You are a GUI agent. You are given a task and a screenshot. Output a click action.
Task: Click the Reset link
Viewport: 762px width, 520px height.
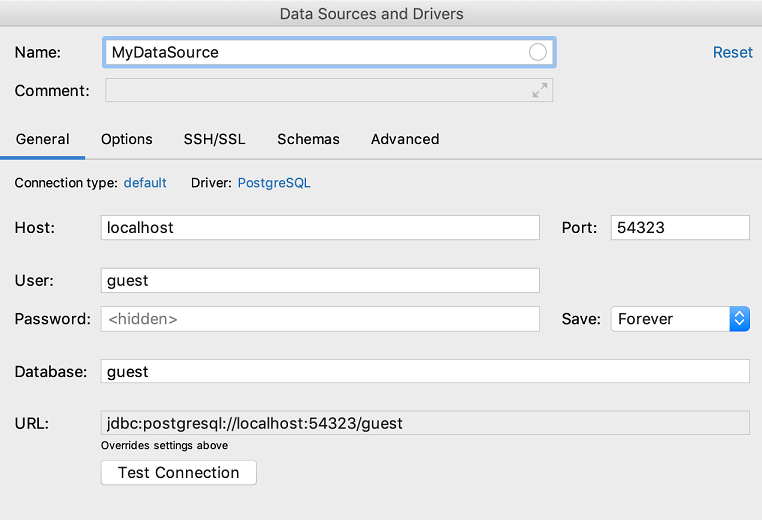point(732,52)
